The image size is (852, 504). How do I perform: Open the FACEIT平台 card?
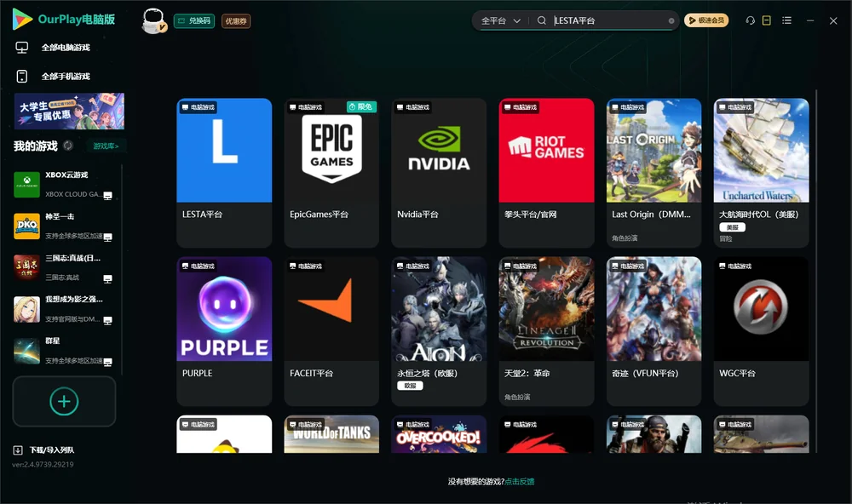pos(331,331)
